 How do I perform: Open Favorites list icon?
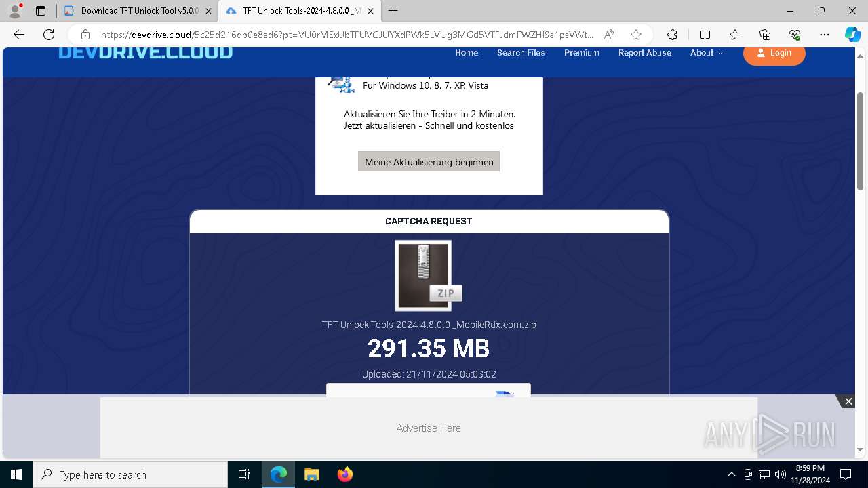[735, 35]
